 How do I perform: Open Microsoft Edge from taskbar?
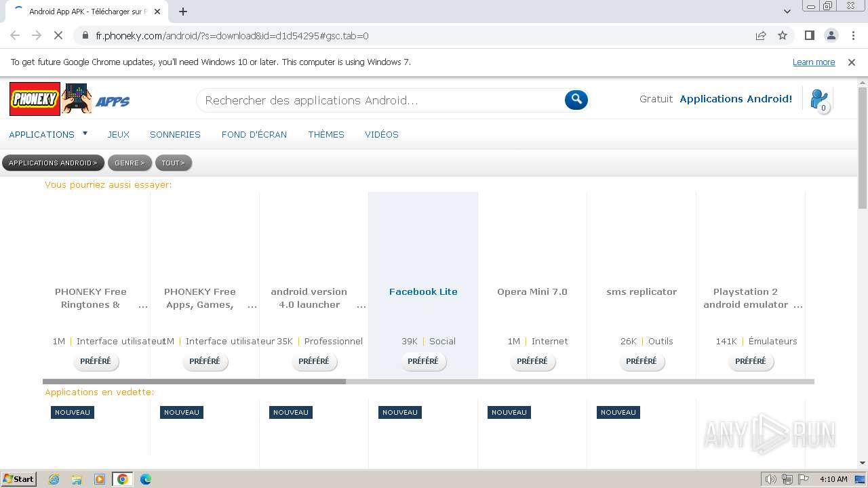(x=146, y=479)
